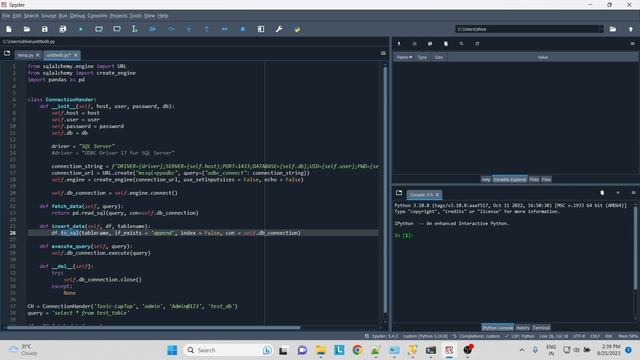Viewport: 640px width, 360px height.
Task: Browse console tabs folder icon
Action: [x=399, y=193]
